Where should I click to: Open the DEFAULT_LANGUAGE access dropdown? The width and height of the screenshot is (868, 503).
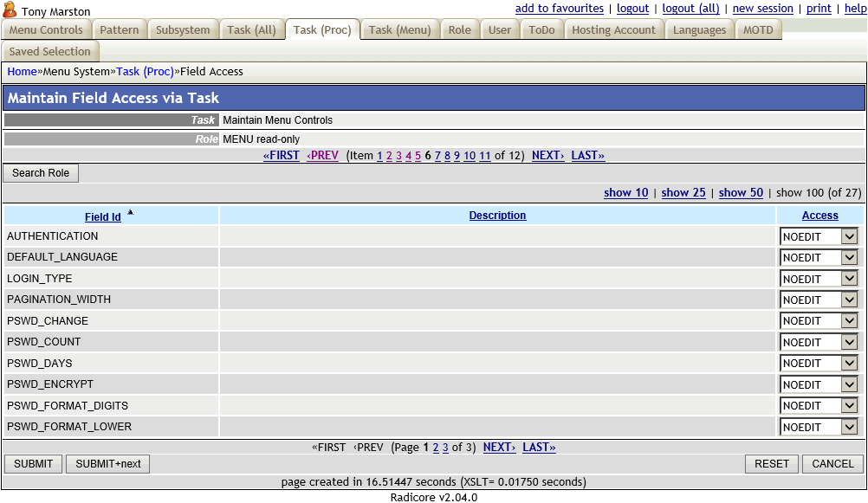[x=819, y=257]
